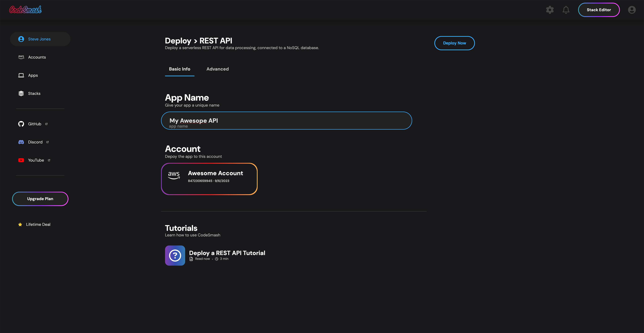Screen dimensions: 644x333
Task: Click the tutorial question mark thumbnail
Action: tap(175, 255)
